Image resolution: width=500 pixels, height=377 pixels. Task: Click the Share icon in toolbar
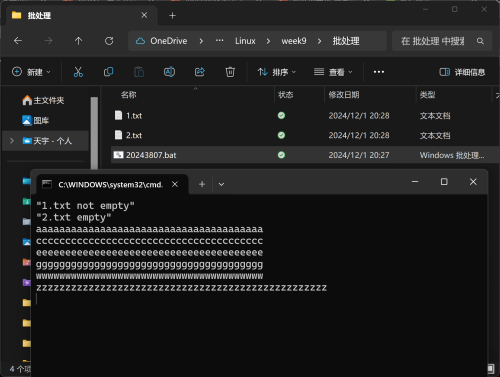click(x=200, y=72)
